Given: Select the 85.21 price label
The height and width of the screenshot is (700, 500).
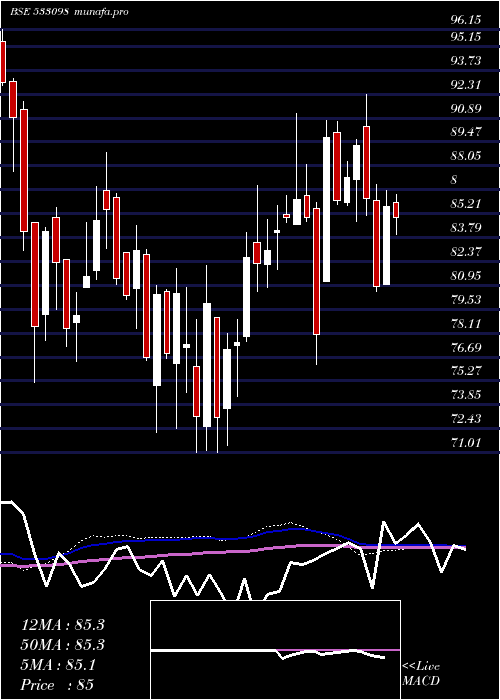Looking at the screenshot, I should click(x=466, y=204).
